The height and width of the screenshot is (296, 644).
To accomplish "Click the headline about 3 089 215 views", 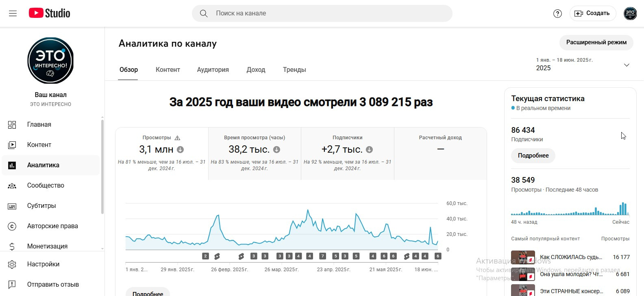I will click(x=301, y=102).
